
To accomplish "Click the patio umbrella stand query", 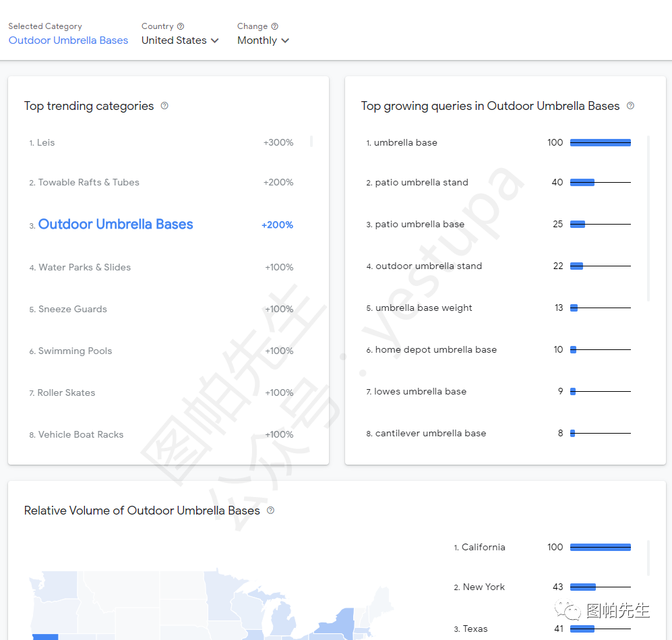I will click(421, 183).
